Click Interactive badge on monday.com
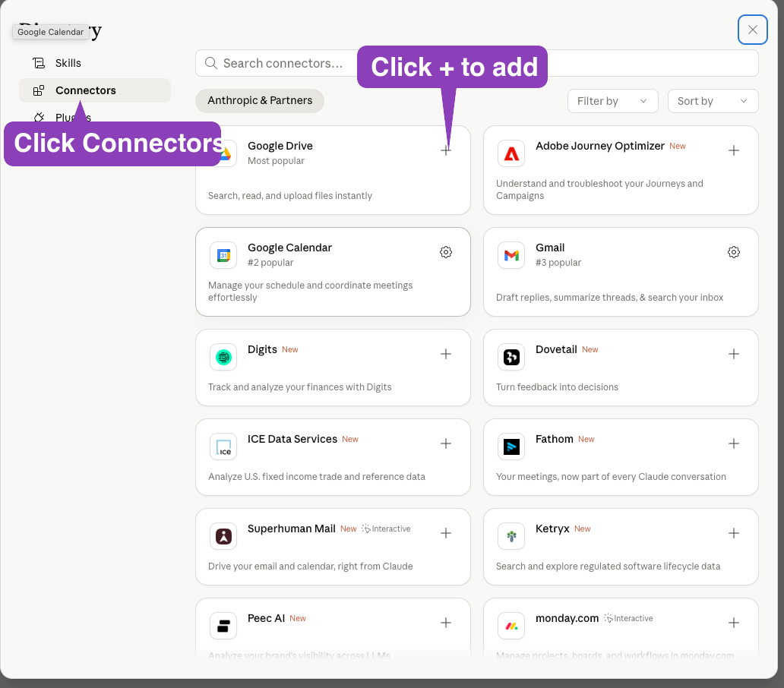This screenshot has height=688, width=784. [628, 619]
